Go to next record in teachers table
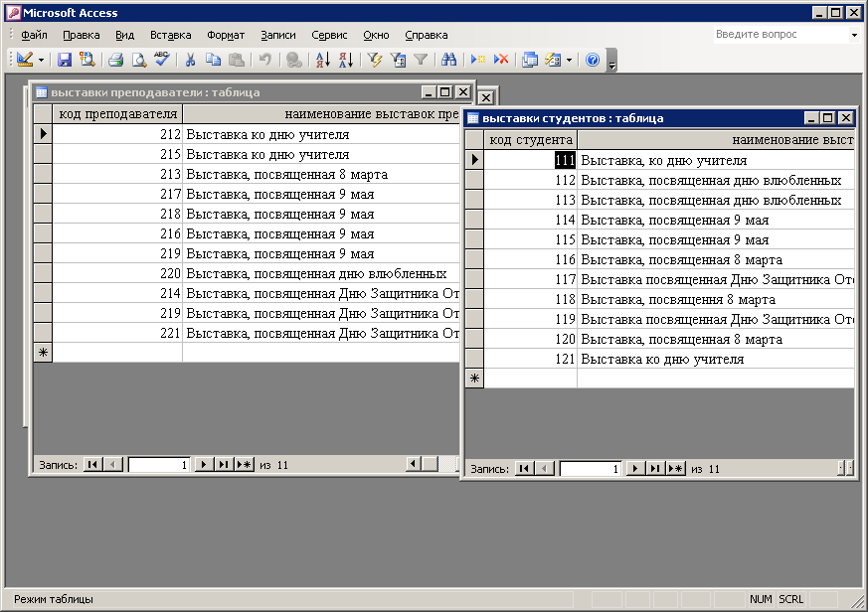 pyautogui.click(x=204, y=465)
